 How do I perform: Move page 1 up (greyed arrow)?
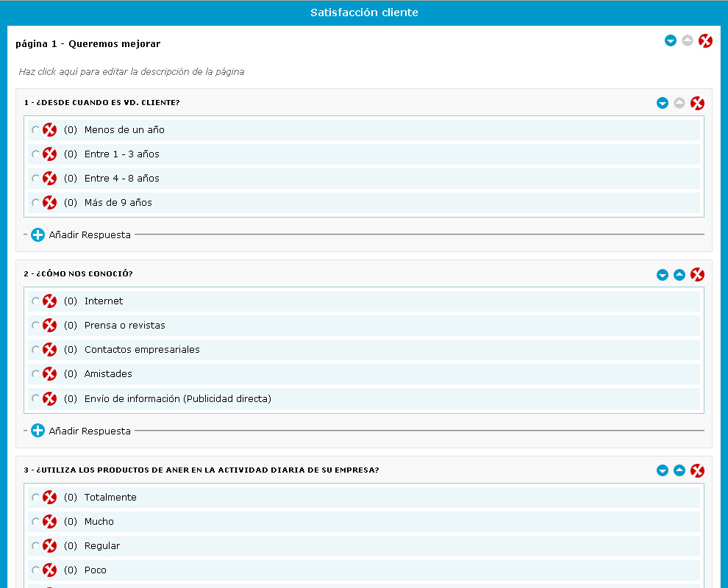688,41
